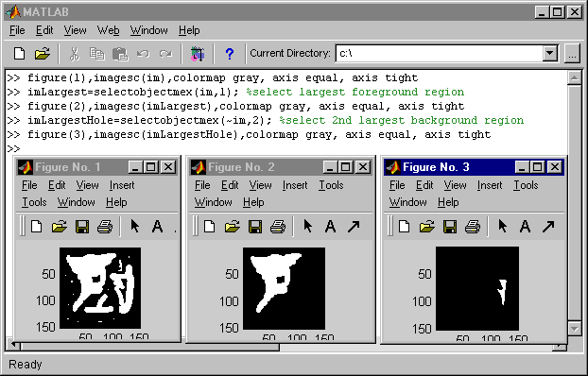Click the New M-file icon in MATLAB toolbar
Viewport: 588px width, 376px height.
click(x=19, y=54)
